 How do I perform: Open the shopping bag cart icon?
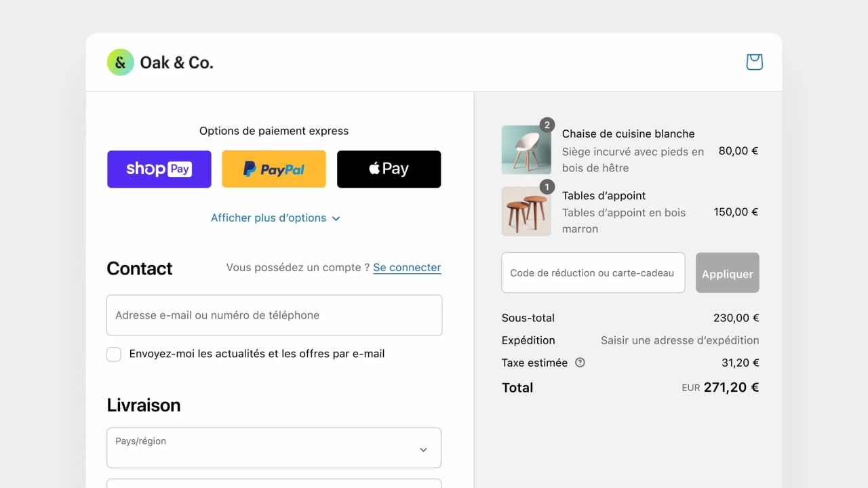tap(754, 62)
